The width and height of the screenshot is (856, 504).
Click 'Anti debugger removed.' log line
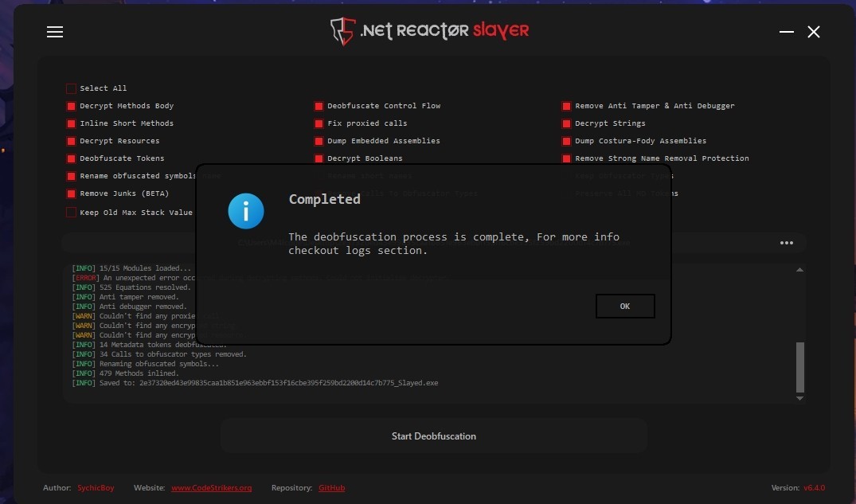point(129,307)
